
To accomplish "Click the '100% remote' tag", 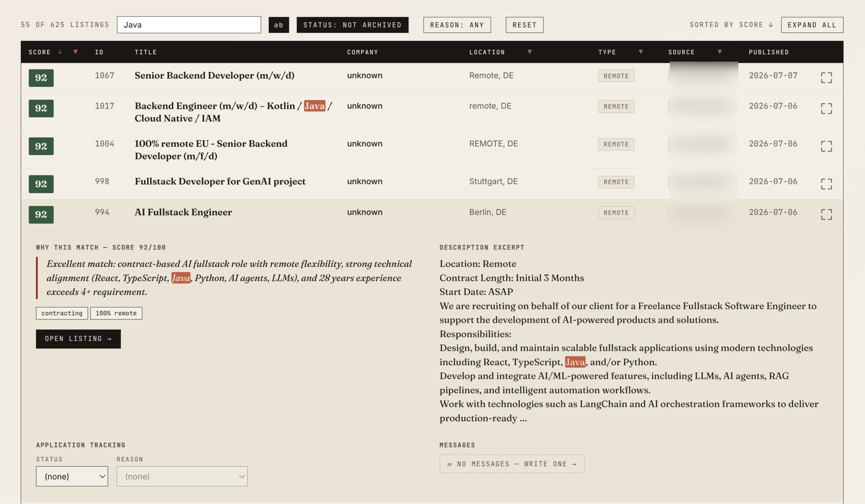I will (x=116, y=313).
